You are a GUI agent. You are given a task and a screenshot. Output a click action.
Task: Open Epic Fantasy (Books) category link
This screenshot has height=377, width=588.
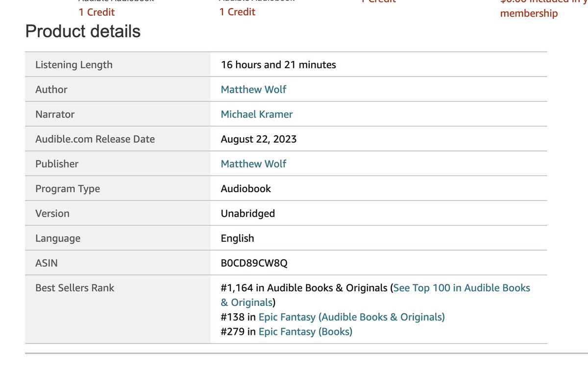click(x=305, y=332)
